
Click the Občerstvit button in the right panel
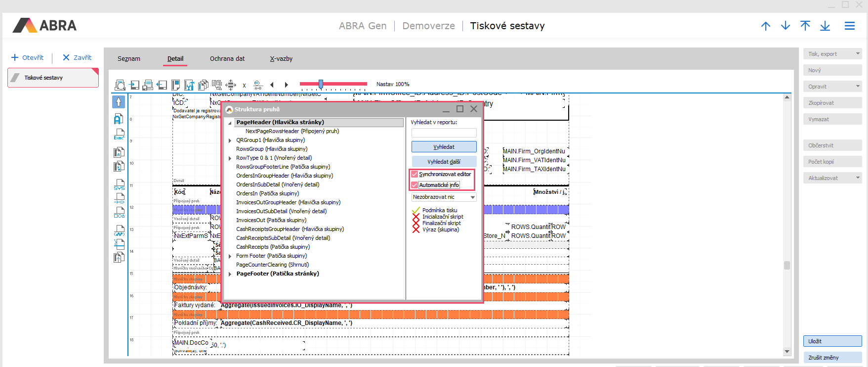pos(833,145)
